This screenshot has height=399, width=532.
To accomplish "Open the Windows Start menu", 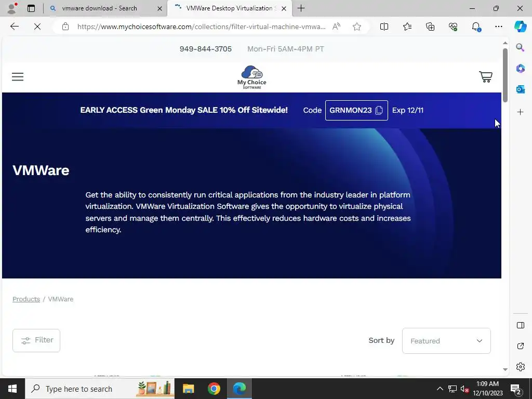I will point(12,389).
